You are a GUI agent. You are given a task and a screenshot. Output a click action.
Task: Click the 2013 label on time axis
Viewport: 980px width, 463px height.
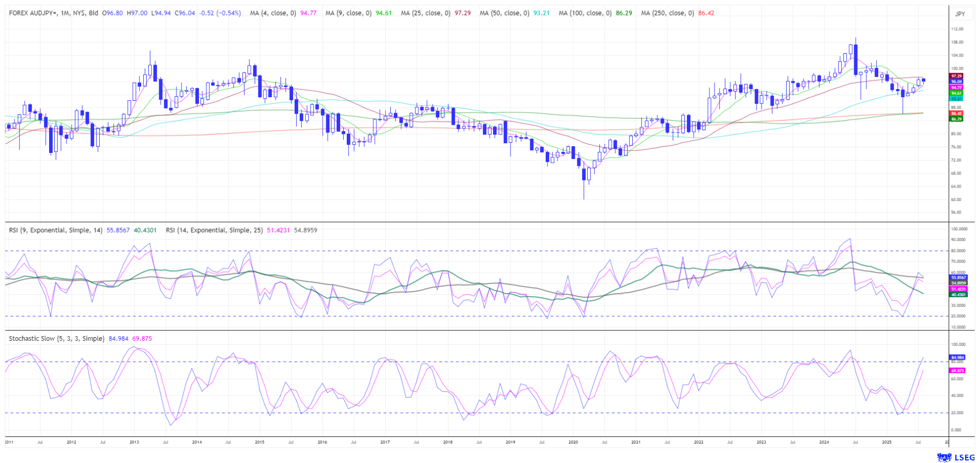[134, 442]
